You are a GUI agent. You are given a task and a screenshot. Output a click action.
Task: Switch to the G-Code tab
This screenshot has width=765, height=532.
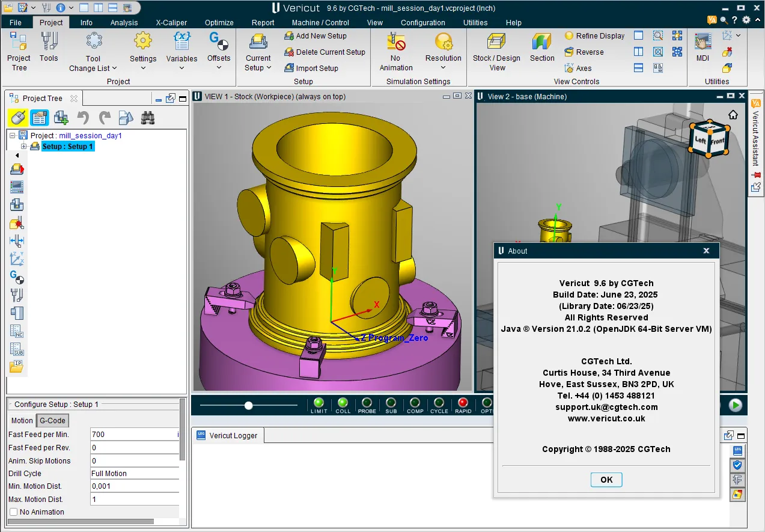[x=52, y=421]
